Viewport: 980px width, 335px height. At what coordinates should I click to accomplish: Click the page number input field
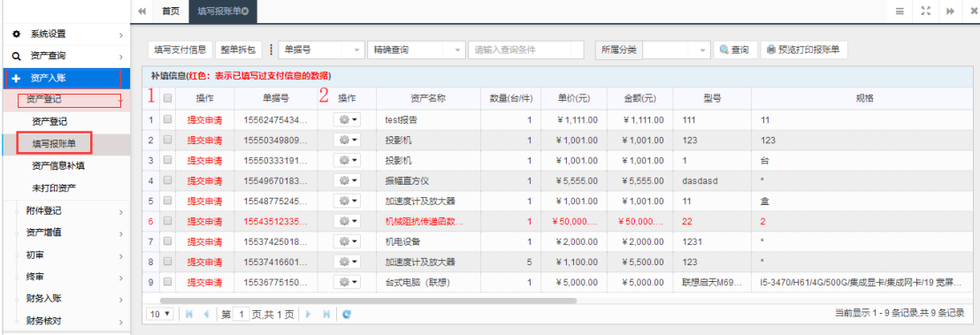click(241, 315)
